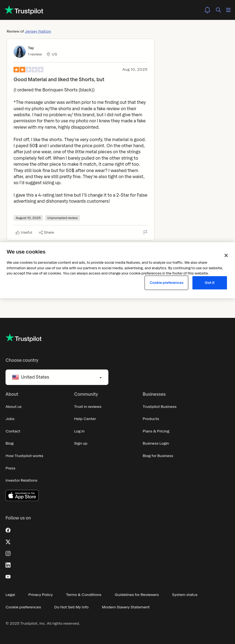Viewport: 235px width, 644px height.
Task: Mark review as Useful
Action: coord(24,233)
